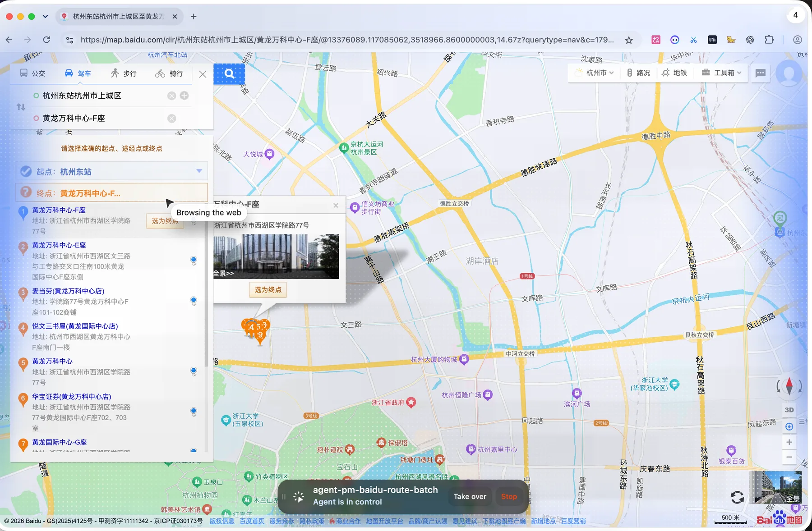Open the Chrome profile icon
812x531 pixels.
[x=798, y=40]
